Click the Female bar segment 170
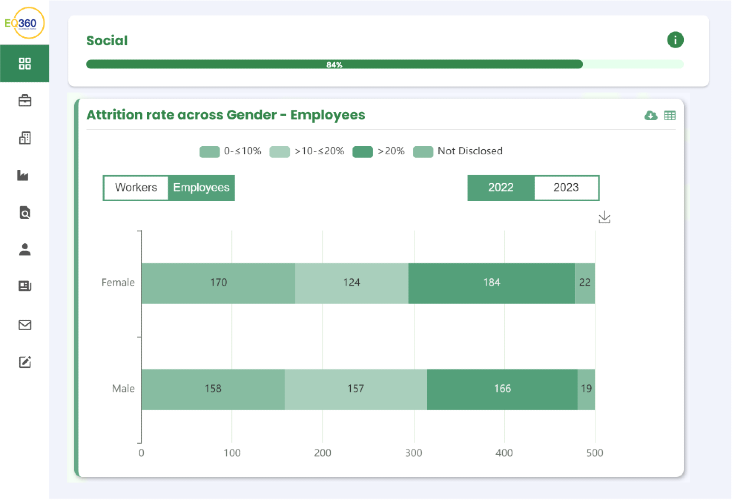Viewport: 732px width, 500px height. click(x=218, y=283)
